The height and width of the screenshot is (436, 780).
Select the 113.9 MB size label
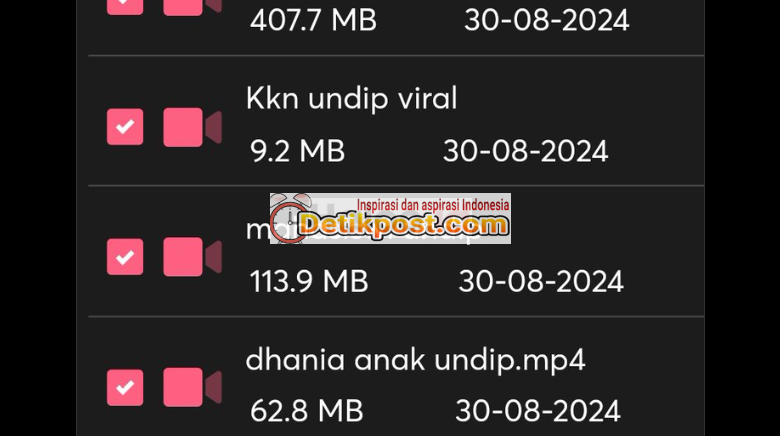click(309, 281)
